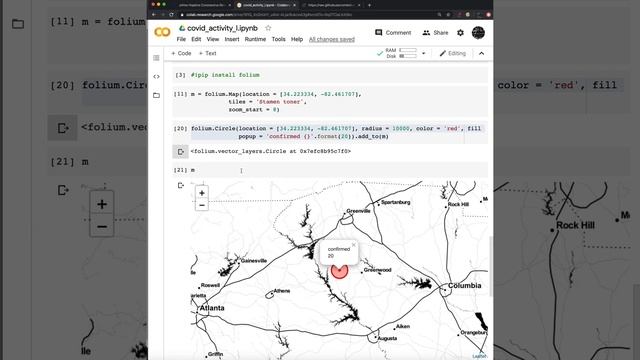This screenshot has height=360, width=640.
Task: Open the Leaflet attribution link
Action: (479, 356)
